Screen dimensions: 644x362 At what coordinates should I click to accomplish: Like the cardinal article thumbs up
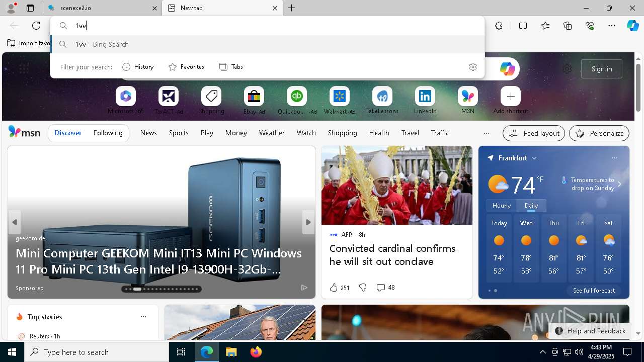[x=334, y=288]
